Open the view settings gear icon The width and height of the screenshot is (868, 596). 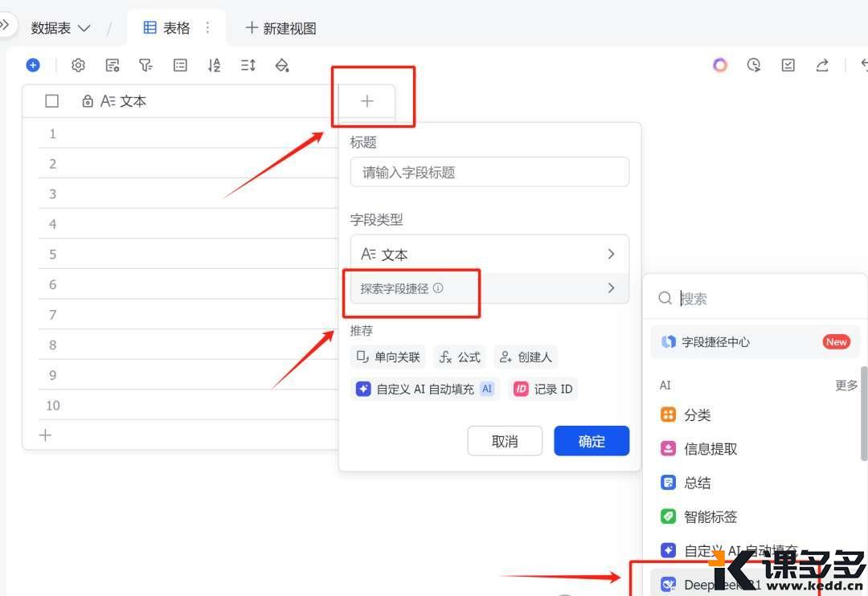coord(78,65)
